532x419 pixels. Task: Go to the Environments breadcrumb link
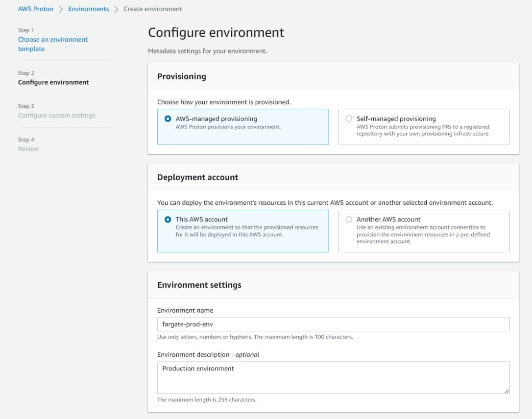click(89, 9)
